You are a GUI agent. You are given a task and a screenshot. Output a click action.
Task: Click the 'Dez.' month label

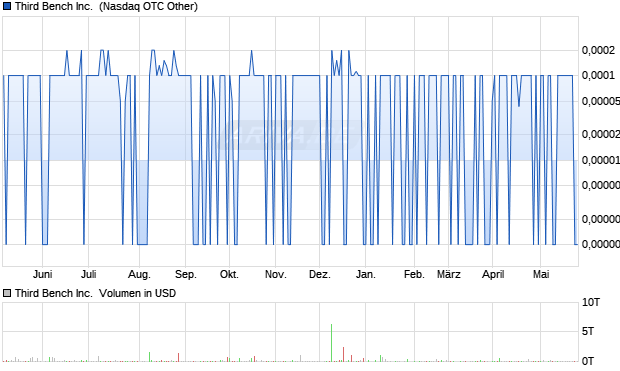pyautogui.click(x=319, y=274)
